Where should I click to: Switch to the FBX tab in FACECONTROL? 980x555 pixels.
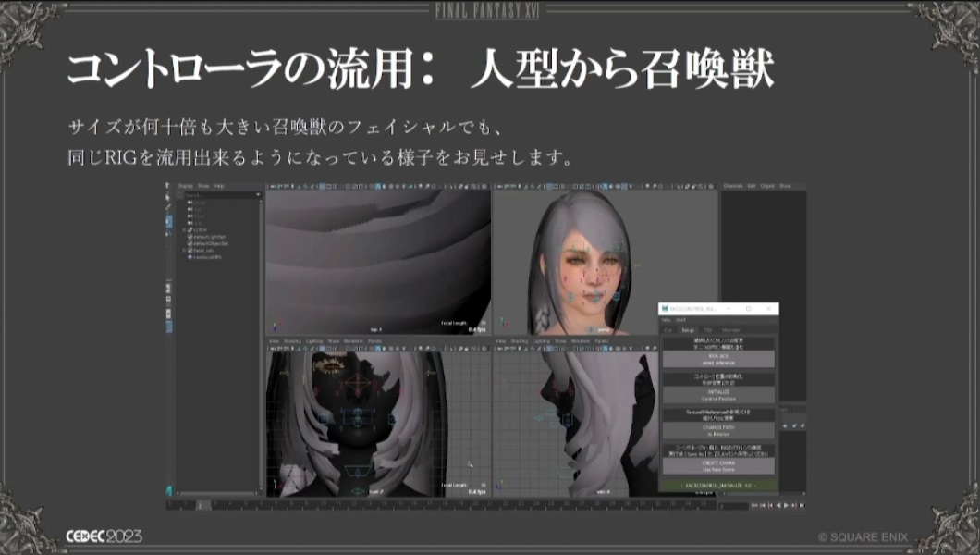click(707, 330)
